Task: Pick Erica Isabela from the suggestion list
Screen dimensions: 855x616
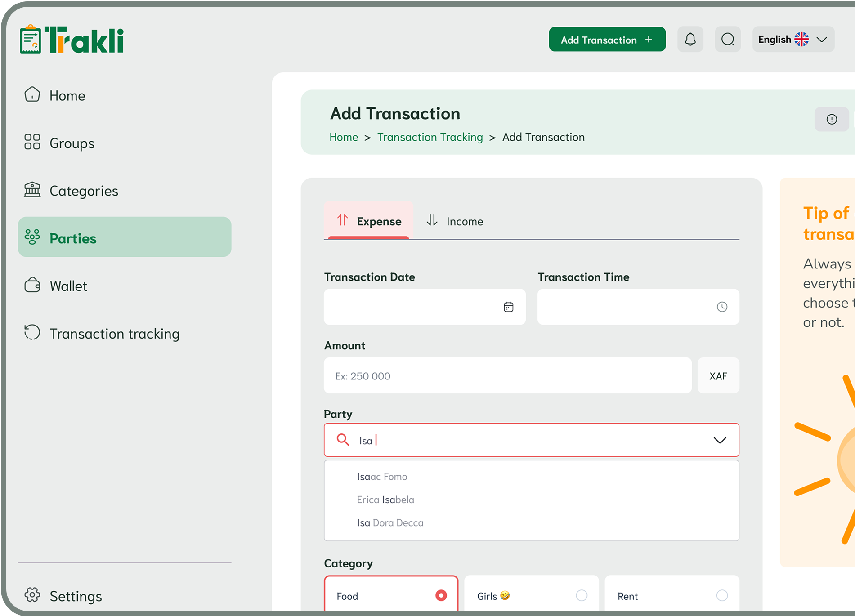Action: point(385,500)
